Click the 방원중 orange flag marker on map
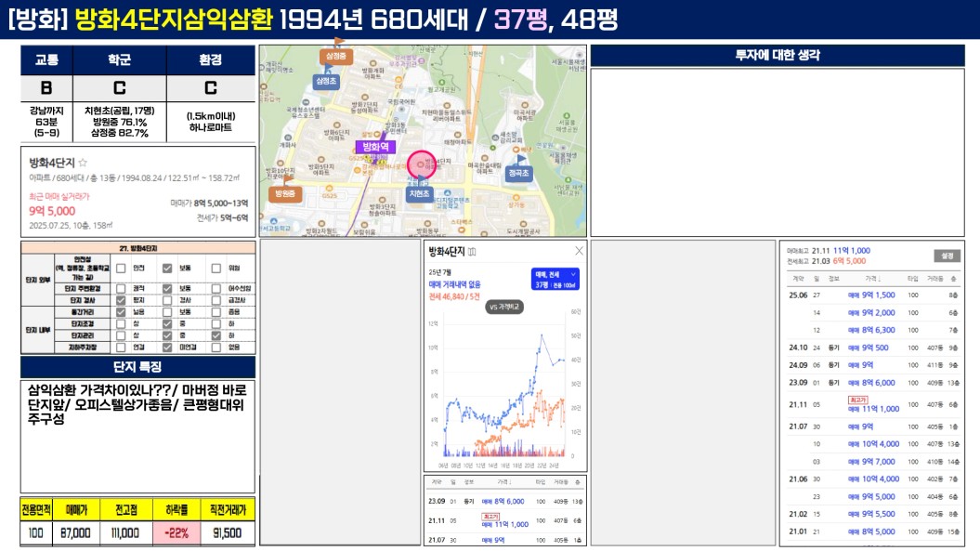The height and width of the screenshot is (551, 980). 285,193
